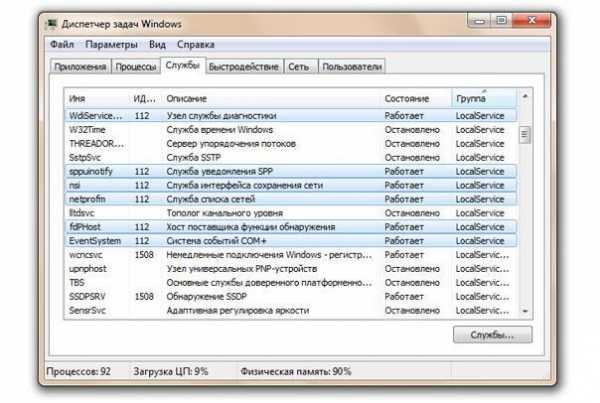
Task: Close the Task Manager window
Action: coord(532,20)
